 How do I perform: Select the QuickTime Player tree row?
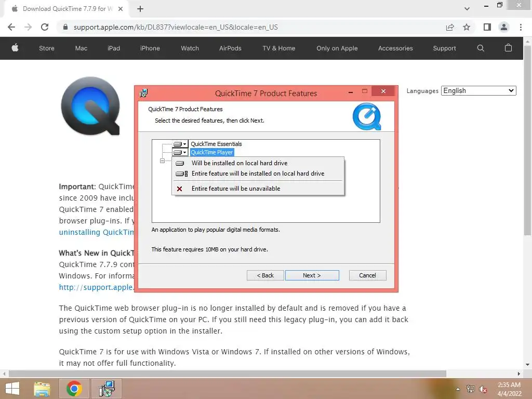click(x=212, y=152)
